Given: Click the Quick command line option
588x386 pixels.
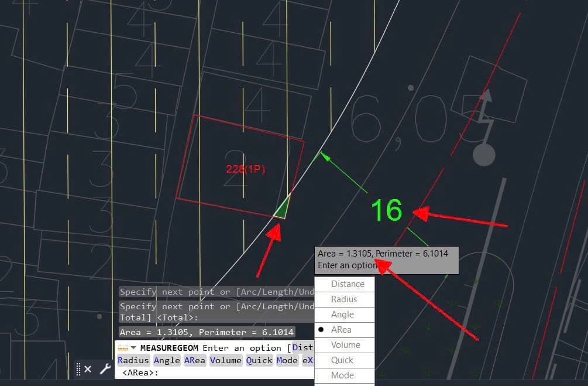Looking at the screenshot, I should [259, 360].
